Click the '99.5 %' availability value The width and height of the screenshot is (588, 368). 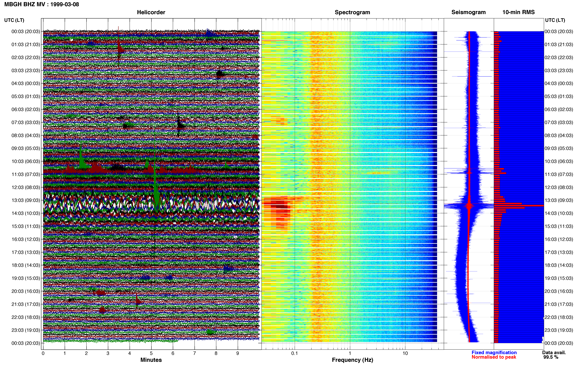pyautogui.click(x=551, y=357)
